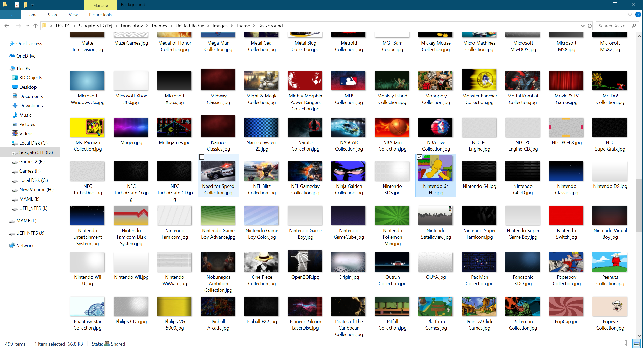Viewport: 644px width, 350px height.
Task: Click the Theme breadcrumb segment
Action: (x=243, y=26)
